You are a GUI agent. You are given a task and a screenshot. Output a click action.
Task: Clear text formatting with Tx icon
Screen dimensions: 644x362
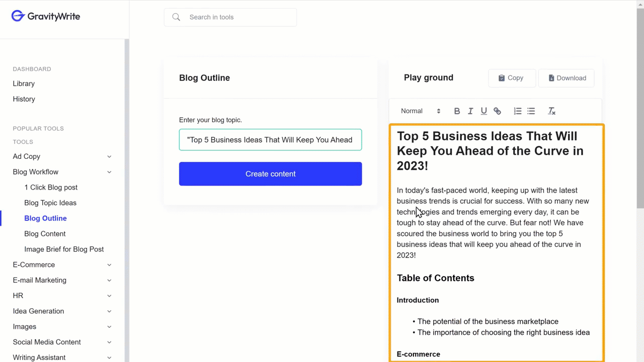point(551,111)
